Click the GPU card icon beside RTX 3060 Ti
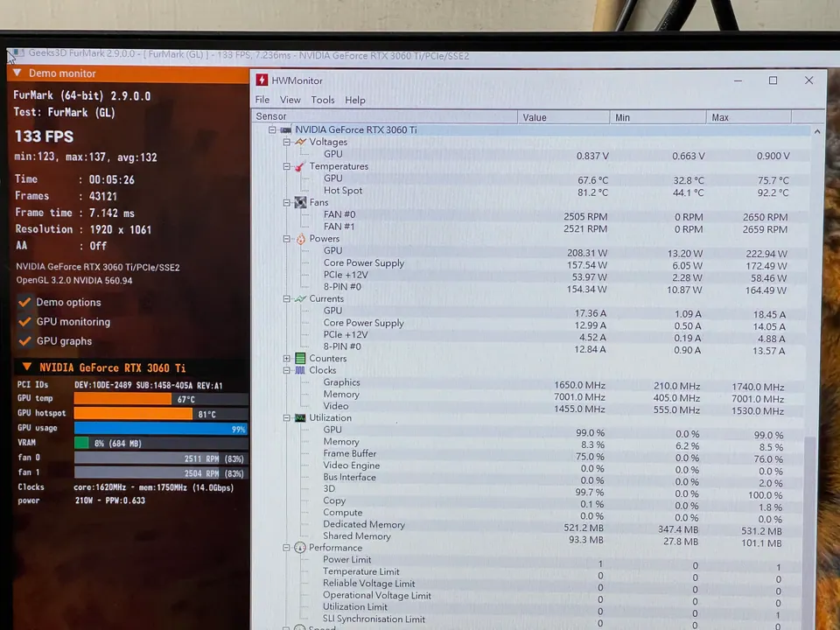The width and height of the screenshot is (840, 630). point(285,129)
